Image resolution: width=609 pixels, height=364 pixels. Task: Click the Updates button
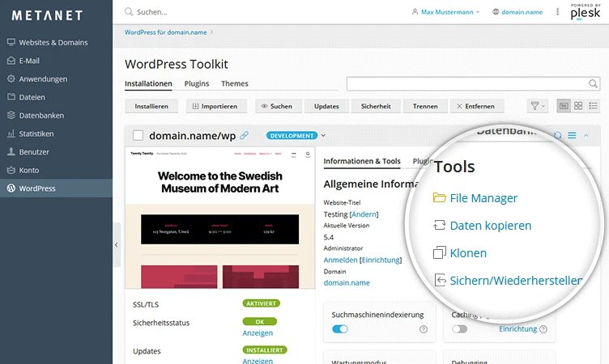point(326,106)
